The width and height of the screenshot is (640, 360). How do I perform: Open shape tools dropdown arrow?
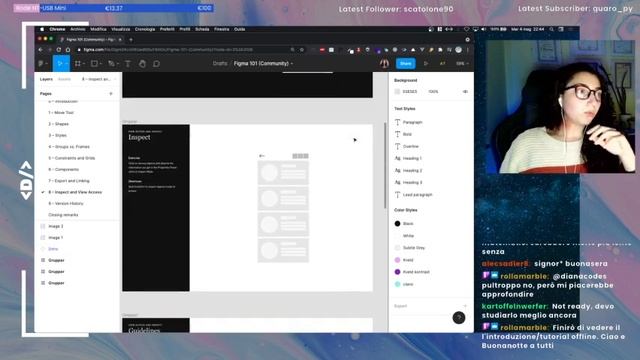coord(101,64)
